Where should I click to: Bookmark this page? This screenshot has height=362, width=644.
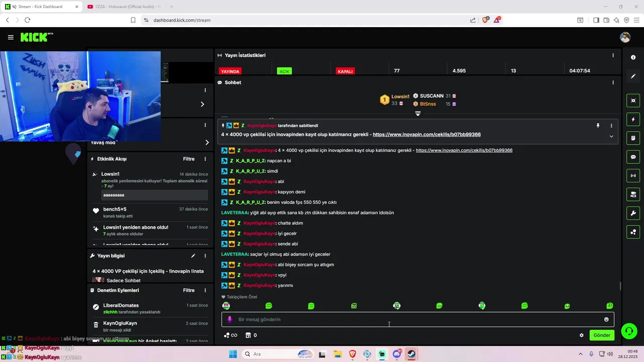click(133, 20)
